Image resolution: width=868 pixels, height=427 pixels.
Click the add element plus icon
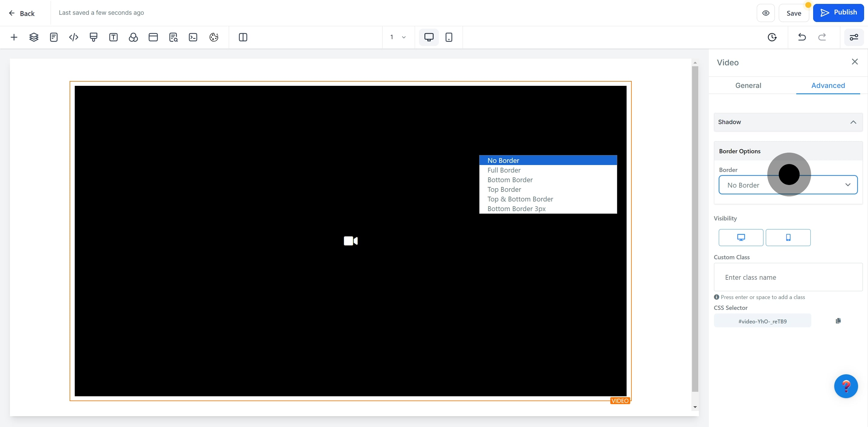click(x=14, y=37)
